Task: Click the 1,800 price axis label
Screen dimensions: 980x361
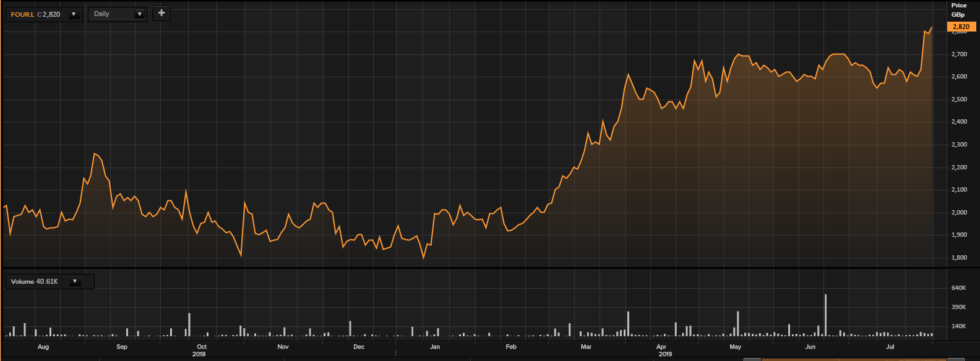Action: click(959, 258)
